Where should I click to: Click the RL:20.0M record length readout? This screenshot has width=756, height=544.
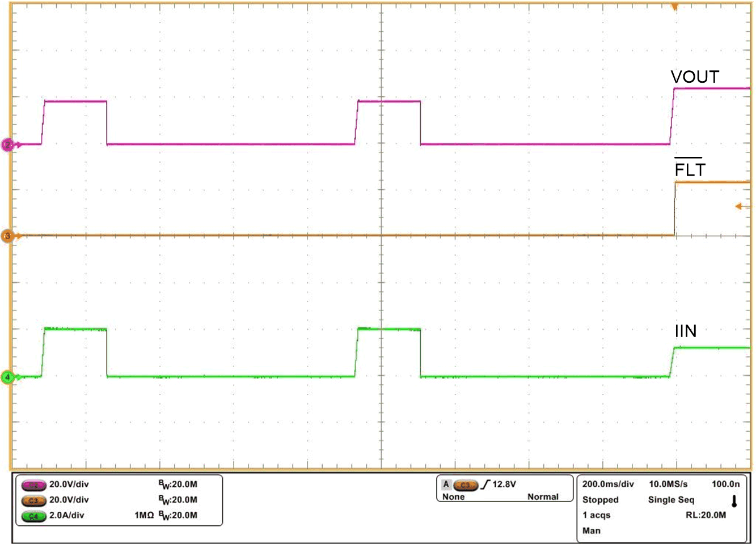706,515
